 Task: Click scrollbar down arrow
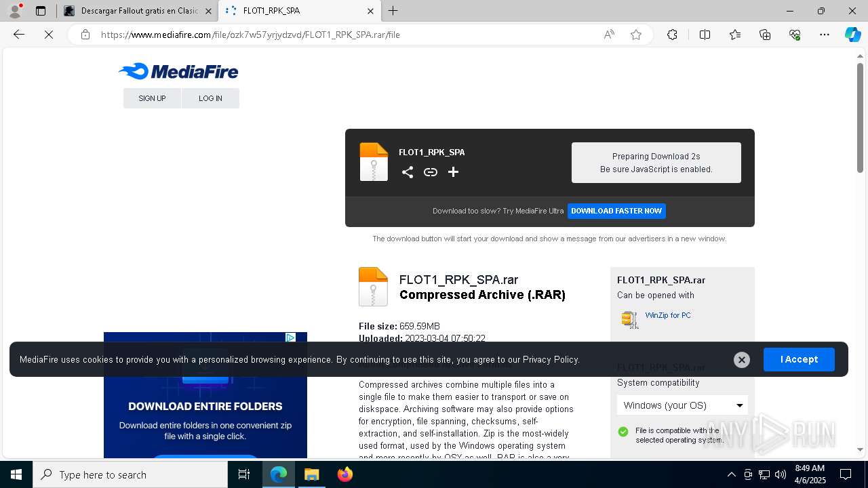[860, 449]
